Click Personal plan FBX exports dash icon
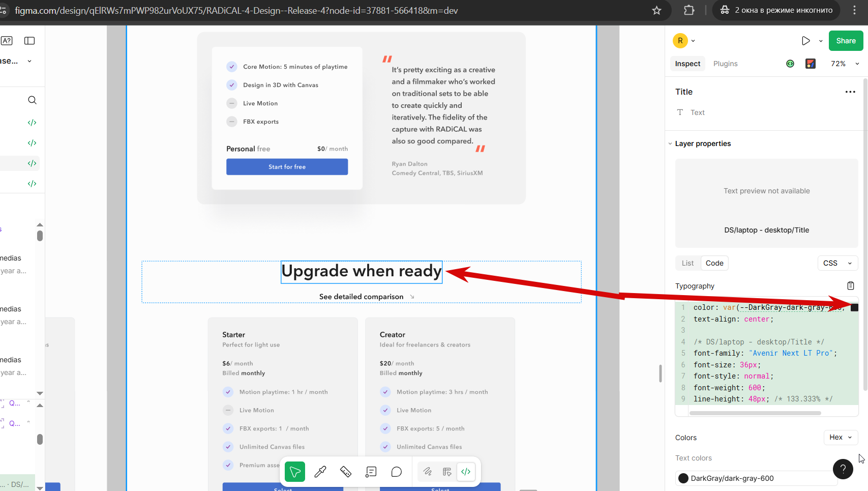 coord(232,122)
